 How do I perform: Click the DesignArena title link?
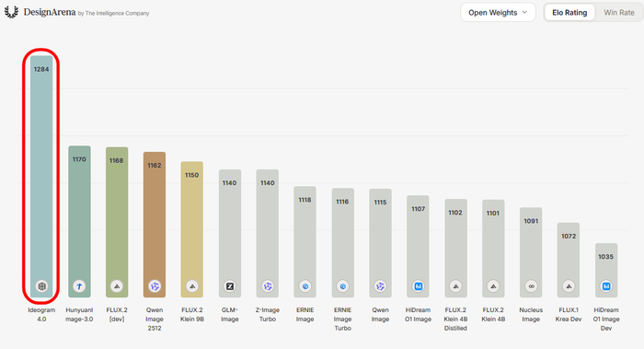pos(50,12)
